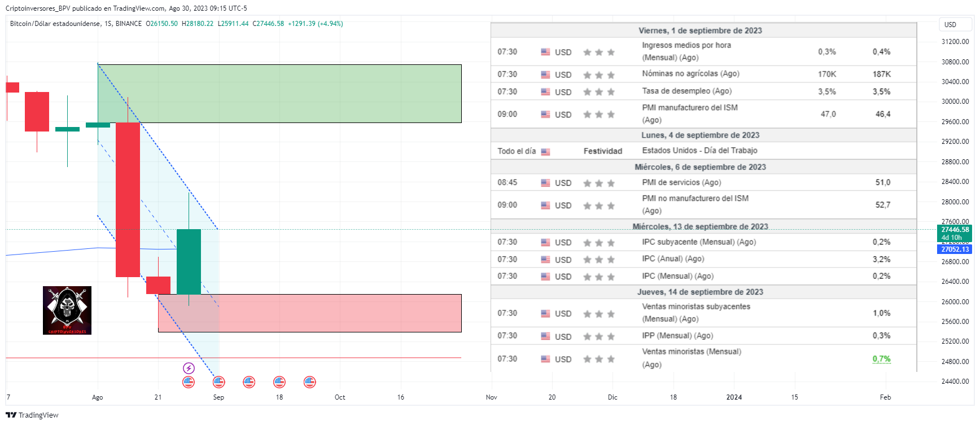Click the green 0,7% value in Ventas minoristas row
980x425 pixels.
point(881,359)
